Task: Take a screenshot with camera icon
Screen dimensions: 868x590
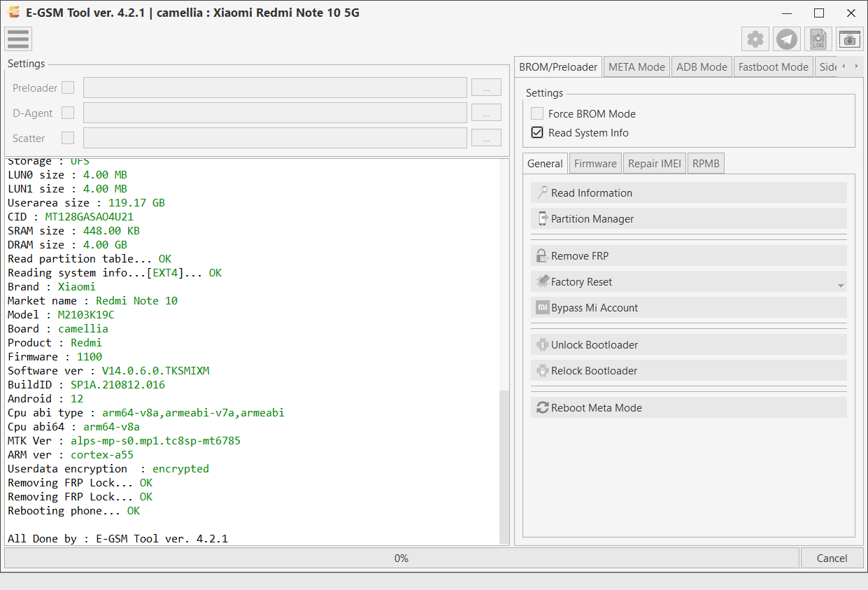Action: click(x=850, y=39)
